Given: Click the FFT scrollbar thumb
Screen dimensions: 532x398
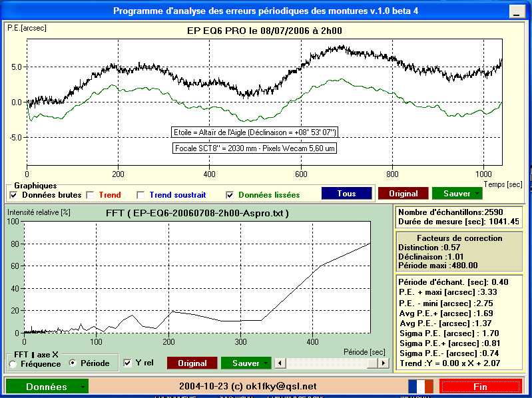Looking at the screenshot, I should (x=374, y=363).
